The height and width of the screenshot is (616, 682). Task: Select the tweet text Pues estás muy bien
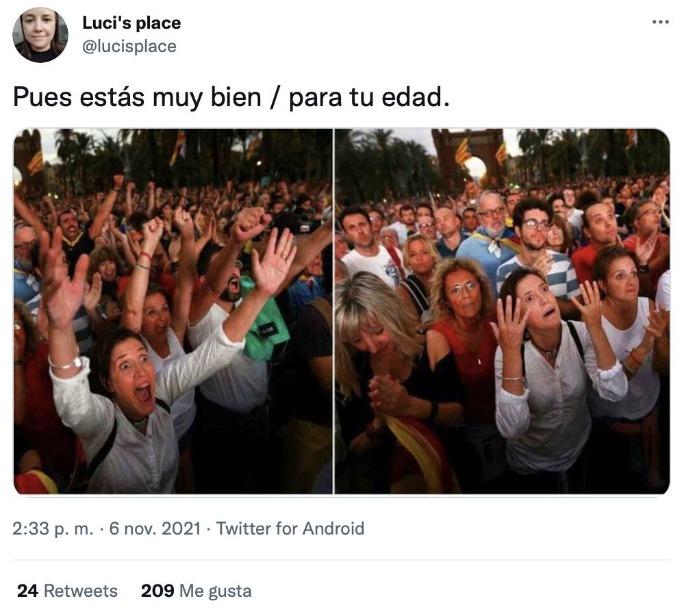pos(137,97)
